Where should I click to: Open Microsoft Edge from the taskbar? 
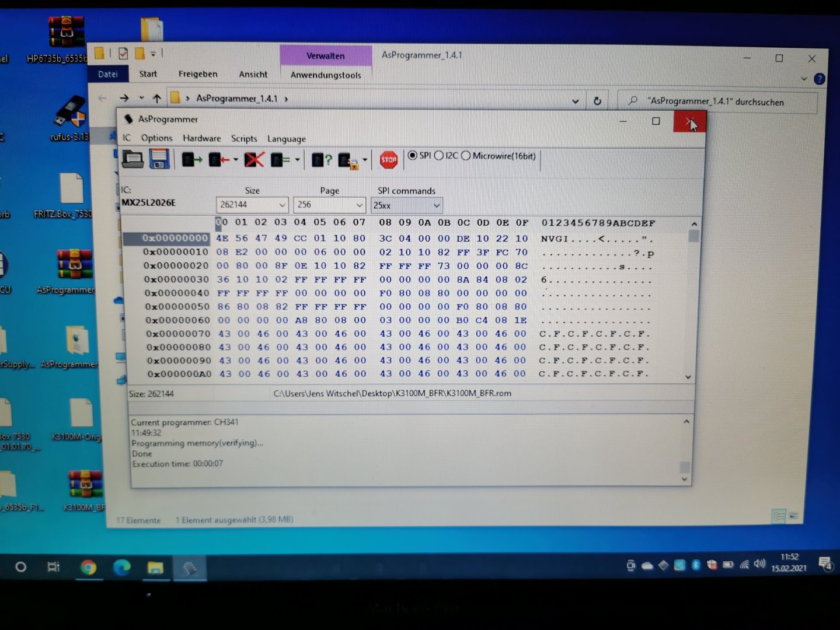click(121, 567)
